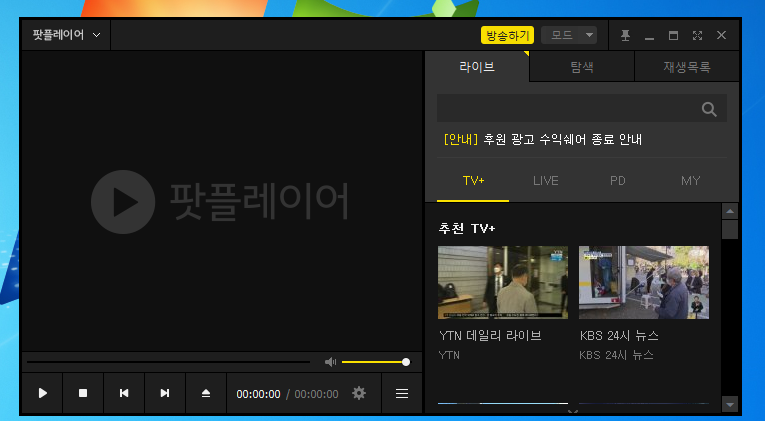
Task: Click the YTN 데일리 라이브 title
Action: point(490,336)
